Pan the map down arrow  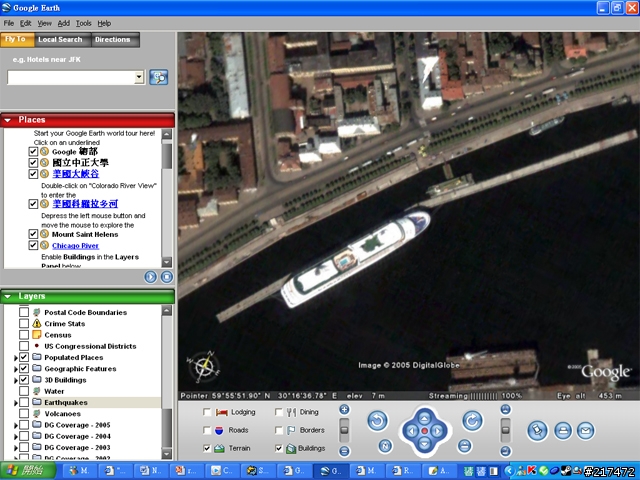[x=424, y=444]
